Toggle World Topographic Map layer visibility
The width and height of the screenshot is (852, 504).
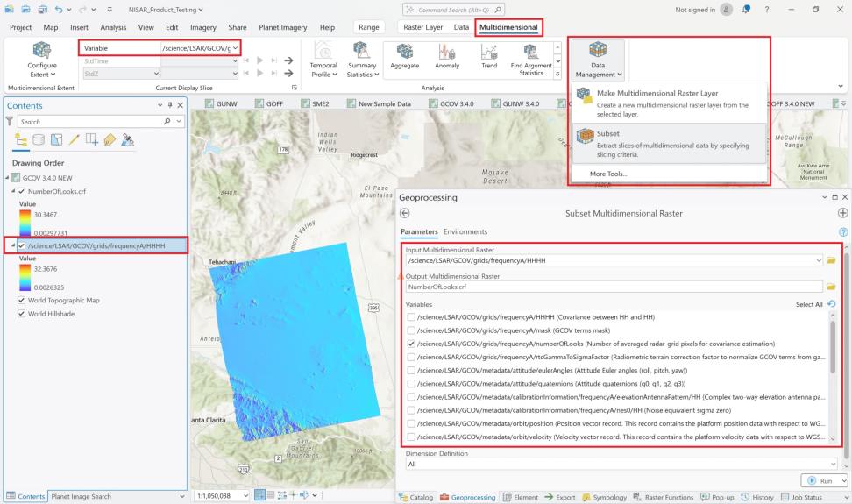point(22,300)
